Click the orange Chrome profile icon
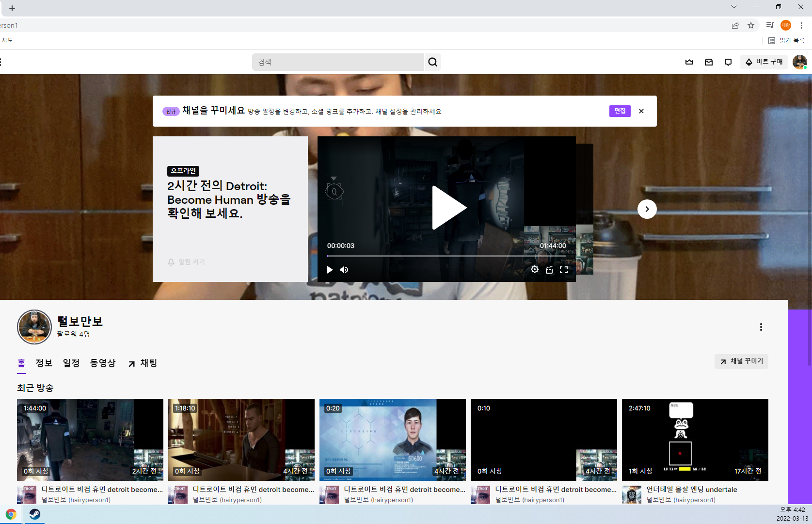 tap(786, 25)
